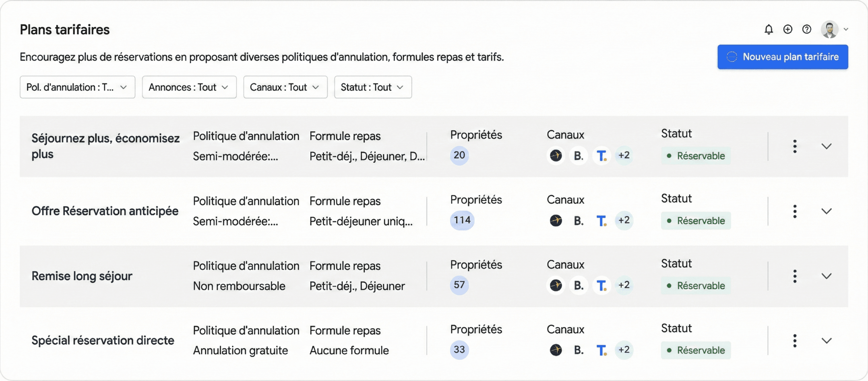
Task: Open help via the question mark icon
Action: coord(806,30)
